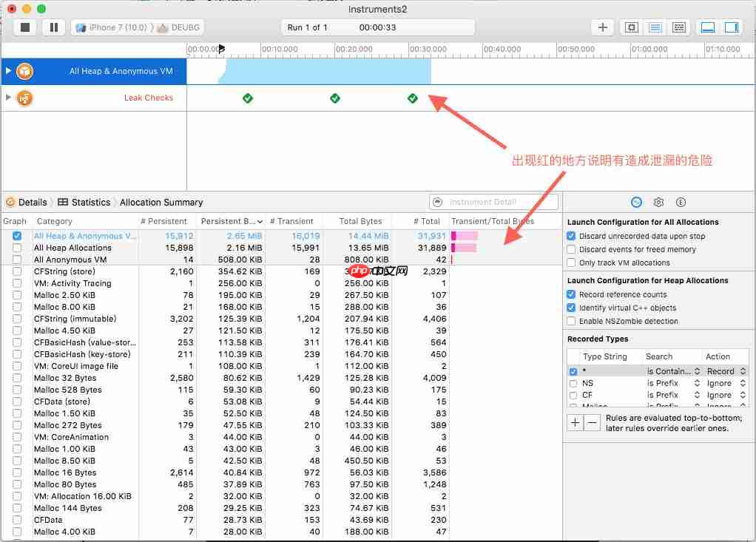The image size is (756, 542).
Task: Toggle Discard unrecorded data upon stop
Action: click(571, 236)
